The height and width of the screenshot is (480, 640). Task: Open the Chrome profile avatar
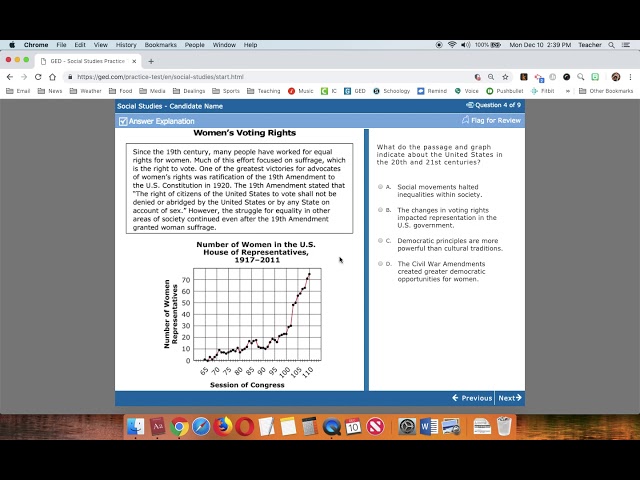point(616,77)
